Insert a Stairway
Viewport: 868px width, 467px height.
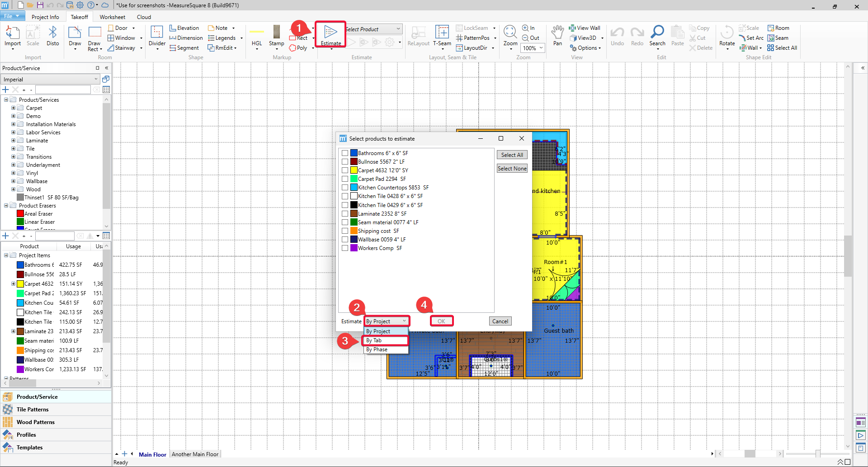tap(121, 48)
